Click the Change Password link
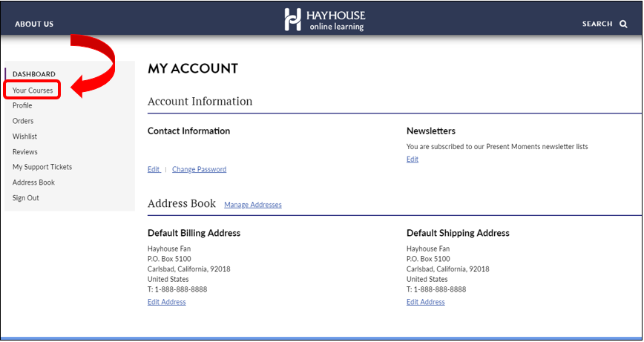Image resolution: width=644 pixels, height=342 pixels. [199, 169]
